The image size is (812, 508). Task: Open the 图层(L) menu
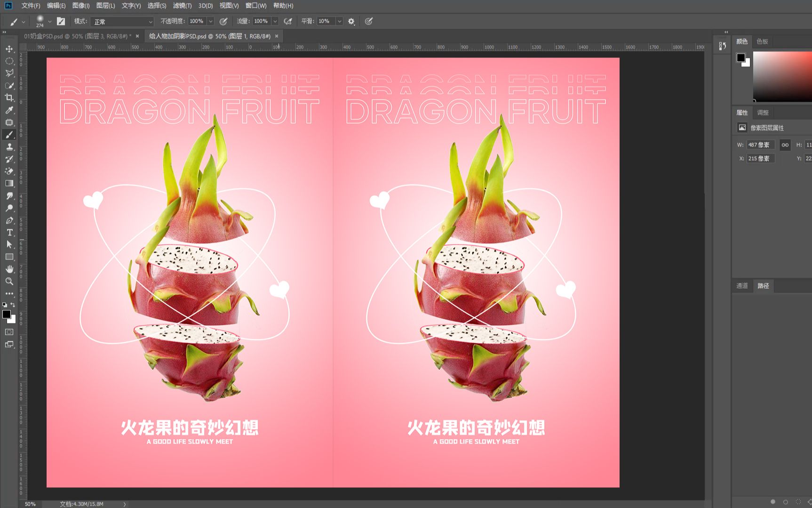(105, 6)
